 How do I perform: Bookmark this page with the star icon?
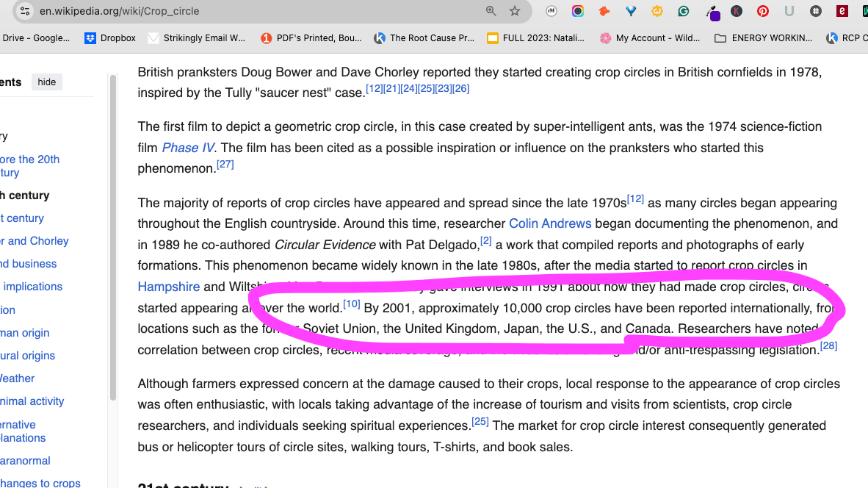point(515,11)
